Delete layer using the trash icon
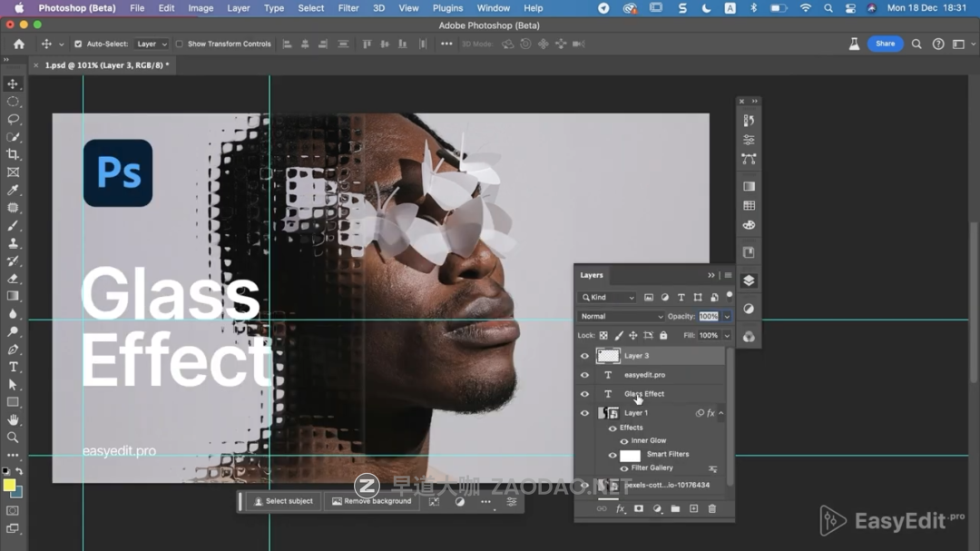This screenshot has height=551, width=980. [711, 509]
